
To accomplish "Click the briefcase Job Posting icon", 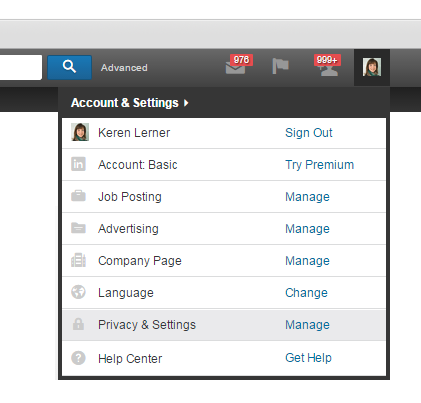I will click(78, 196).
